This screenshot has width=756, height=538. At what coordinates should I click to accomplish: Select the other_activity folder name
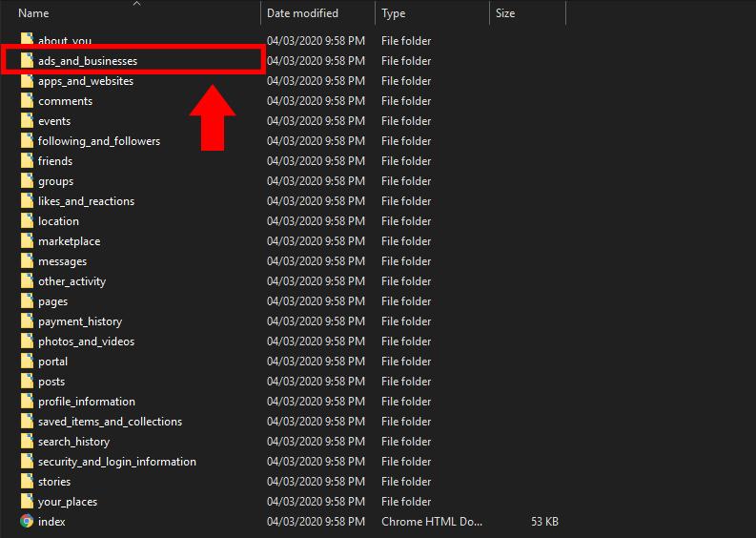click(72, 281)
